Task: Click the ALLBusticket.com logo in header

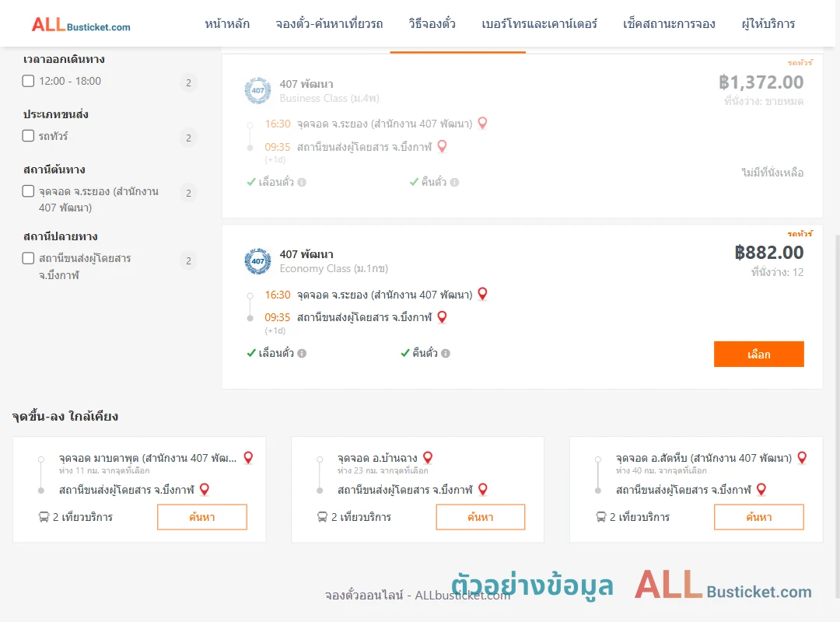Action: pyautogui.click(x=81, y=25)
